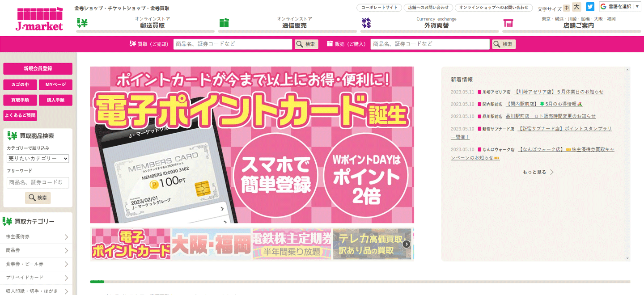Open the 売りたいカテゴリー dropdown

tap(38, 159)
